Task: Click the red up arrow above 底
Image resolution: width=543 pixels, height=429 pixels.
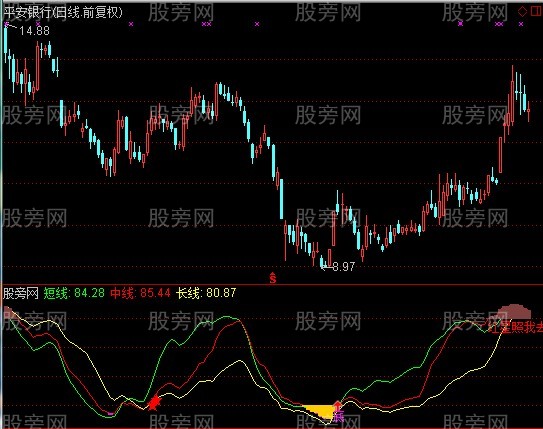Action: pyautogui.click(x=338, y=405)
